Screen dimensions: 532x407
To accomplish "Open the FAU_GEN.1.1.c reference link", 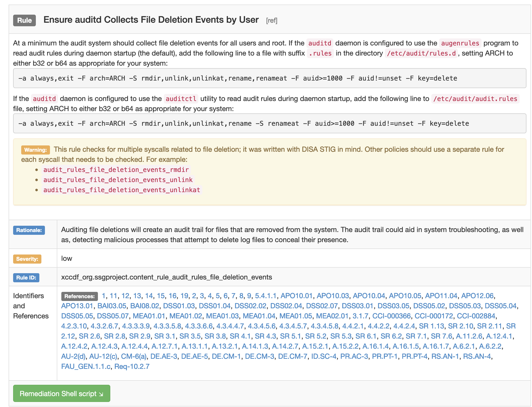I will pyautogui.click(x=86, y=366).
